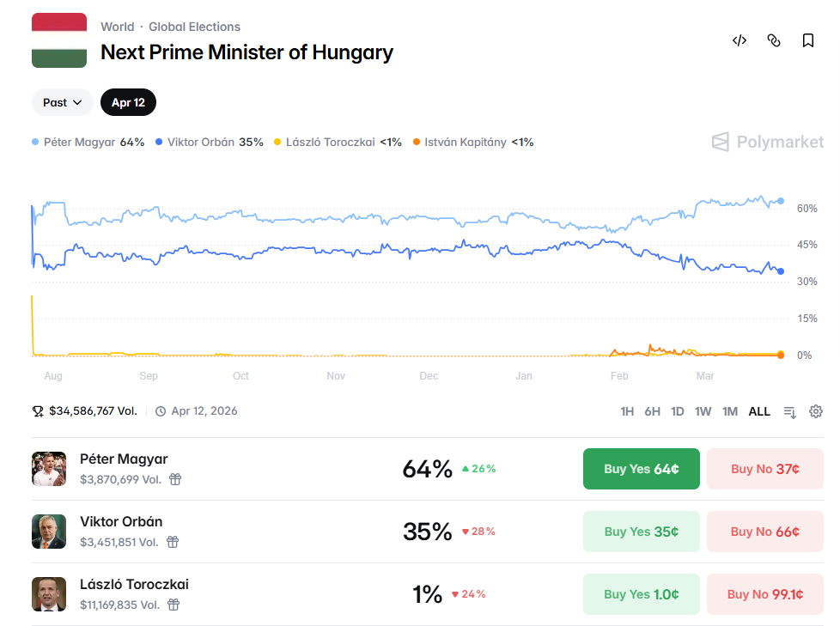Switch chart range to 1W
Image resolution: width=840 pixels, height=626 pixels.
tap(703, 411)
